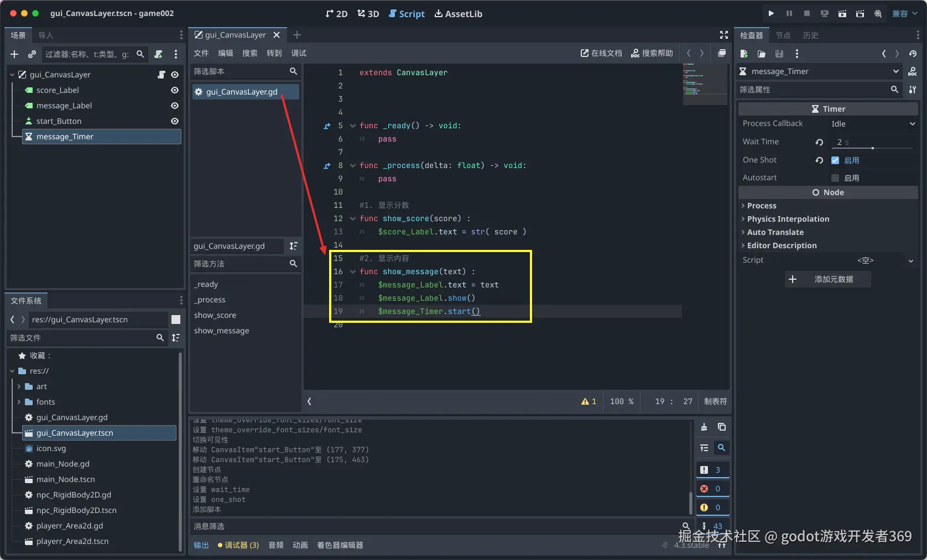
Task: Run the project with the play icon
Action: [771, 13]
